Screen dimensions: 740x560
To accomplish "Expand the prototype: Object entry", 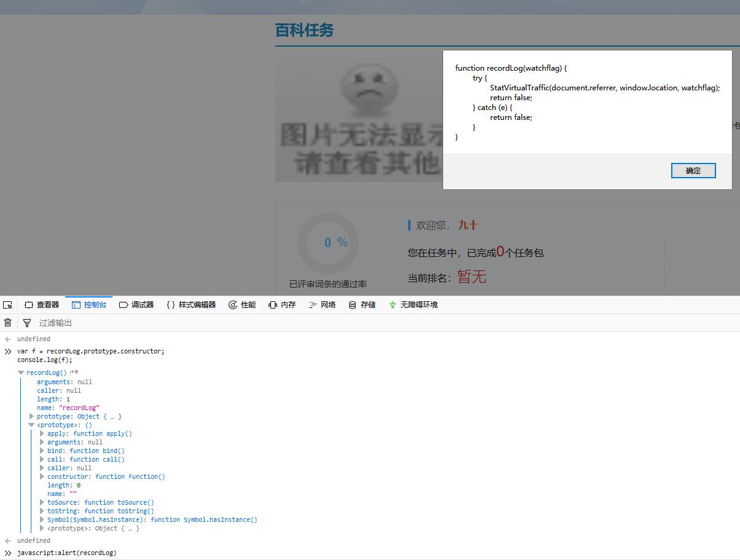I will tap(32, 416).
